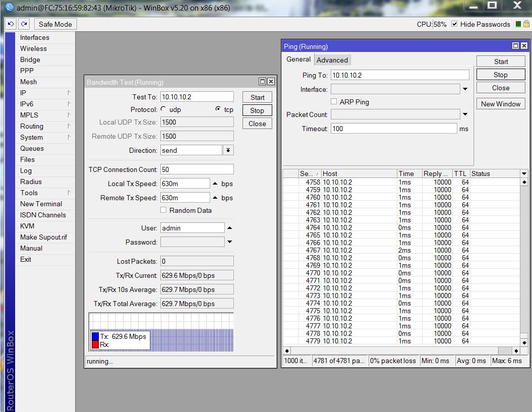Click the red Rx legend color box
The width and height of the screenshot is (532, 412).
pyautogui.click(x=95, y=344)
